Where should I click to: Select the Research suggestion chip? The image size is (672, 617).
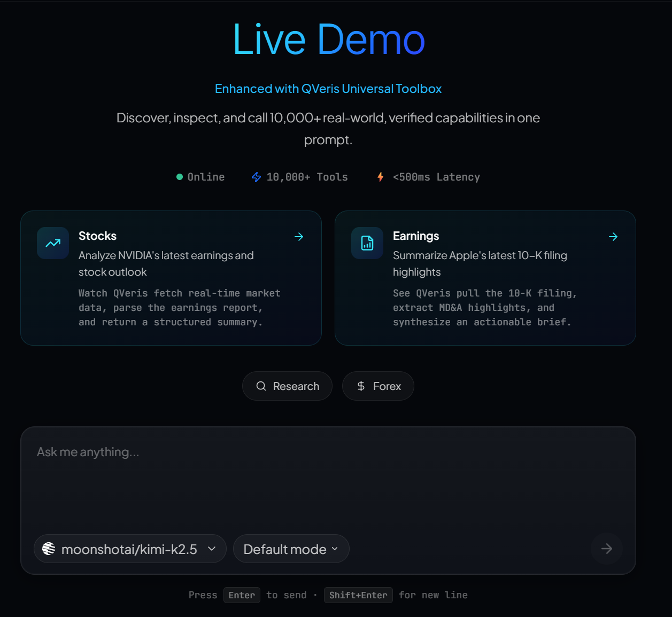pos(287,386)
